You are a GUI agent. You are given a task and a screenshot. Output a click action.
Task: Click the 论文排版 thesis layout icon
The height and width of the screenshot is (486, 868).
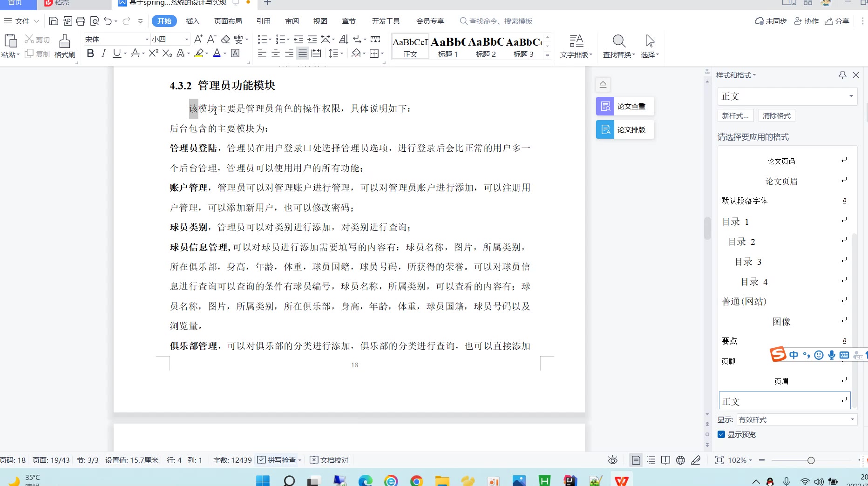(605, 129)
